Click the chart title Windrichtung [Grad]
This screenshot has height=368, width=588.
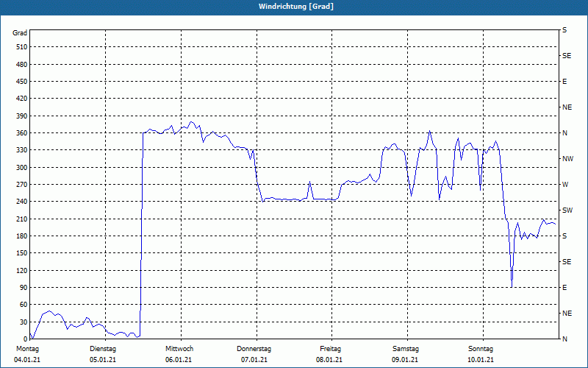click(296, 7)
